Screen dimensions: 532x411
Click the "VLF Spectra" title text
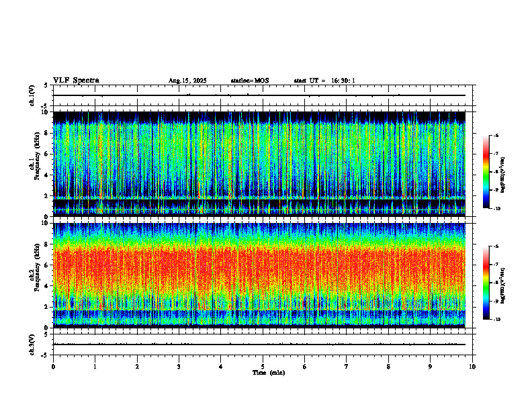[76, 81]
